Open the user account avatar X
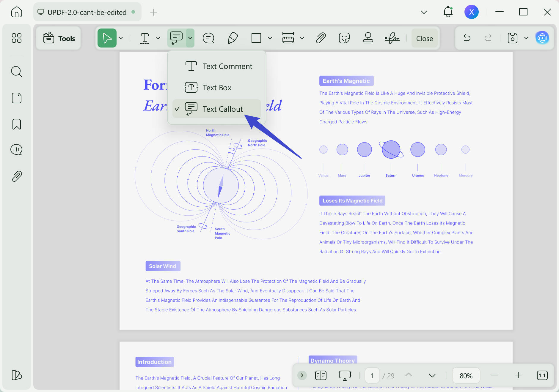The width and height of the screenshot is (559, 392). coord(471,12)
